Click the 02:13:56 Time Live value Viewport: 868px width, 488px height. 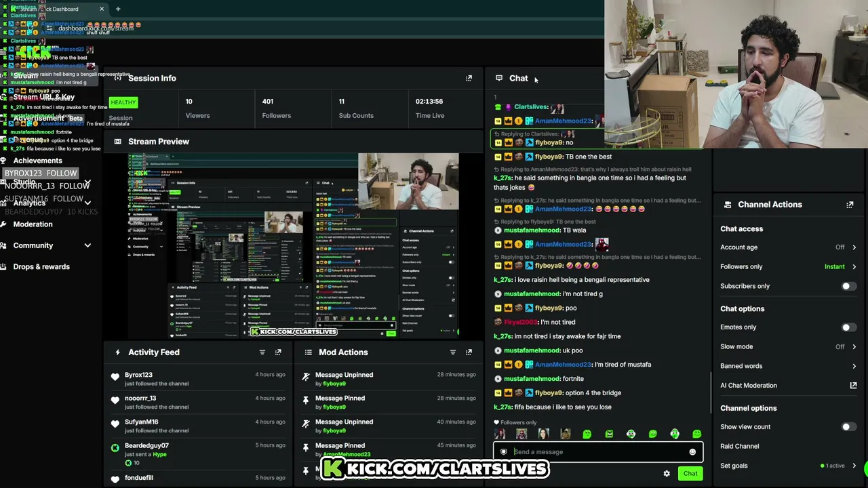coord(429,102)
